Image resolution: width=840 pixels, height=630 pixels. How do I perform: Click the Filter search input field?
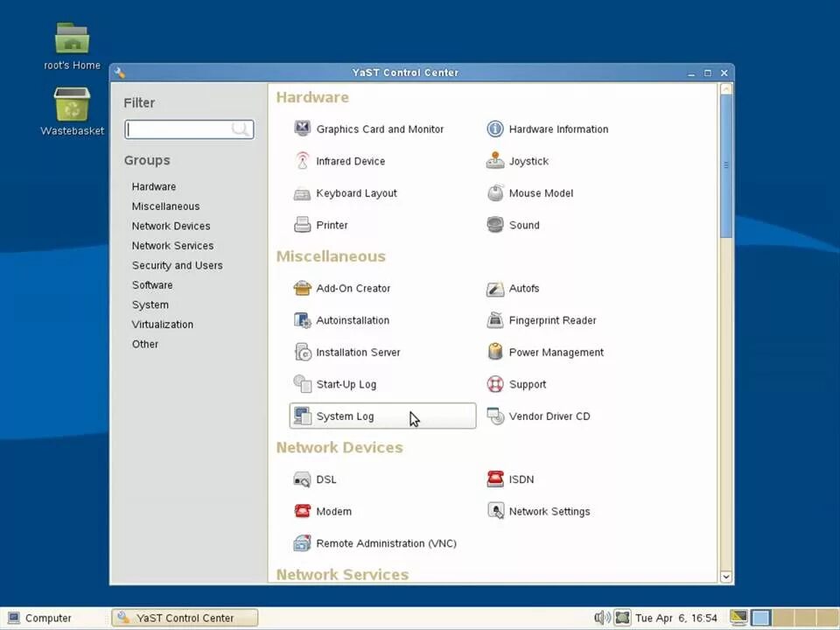tap(189, 129)
